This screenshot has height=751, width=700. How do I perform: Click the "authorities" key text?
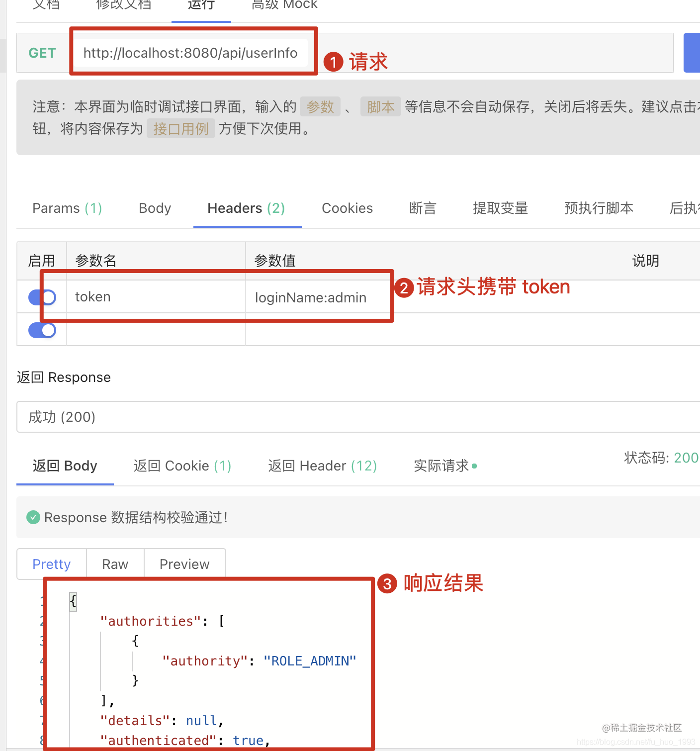[151, 621]
